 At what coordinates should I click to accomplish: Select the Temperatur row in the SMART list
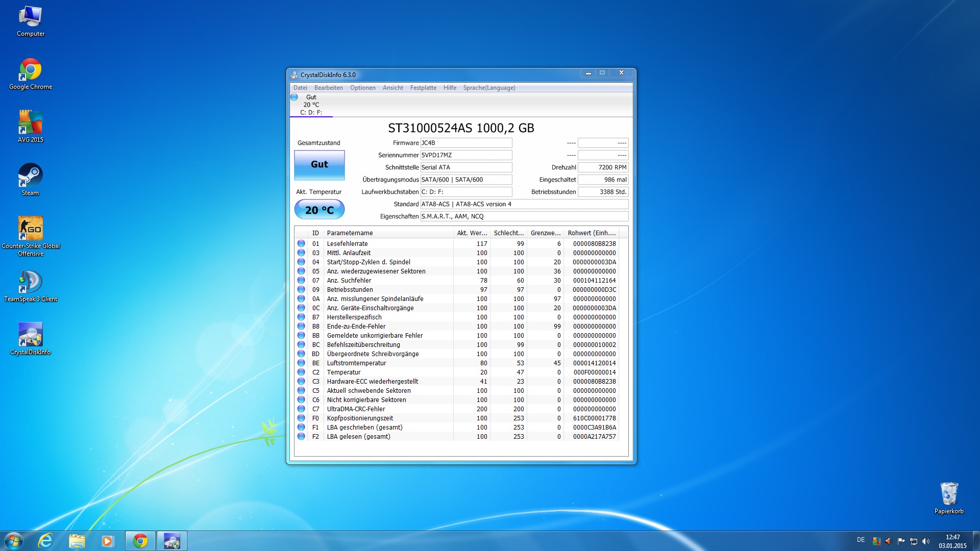(x=344, y=372)
